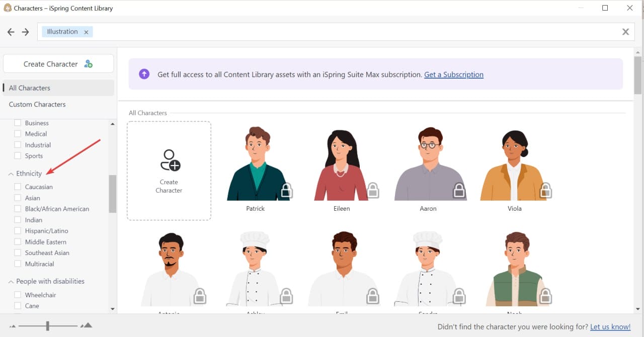The height and width of the screenshot is (337, 644).
Task: Enable the Caucasian ethnicity checkbox
Action: pyautogui.click(x=18, y=187)
